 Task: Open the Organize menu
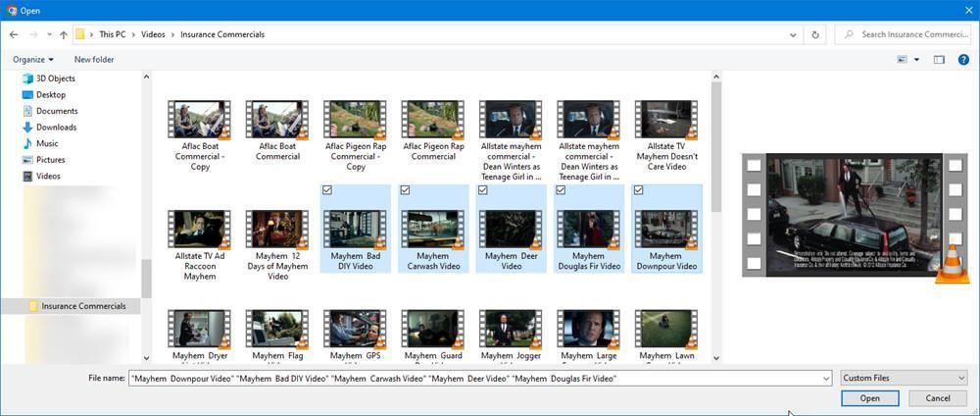(x=32, y=60)
